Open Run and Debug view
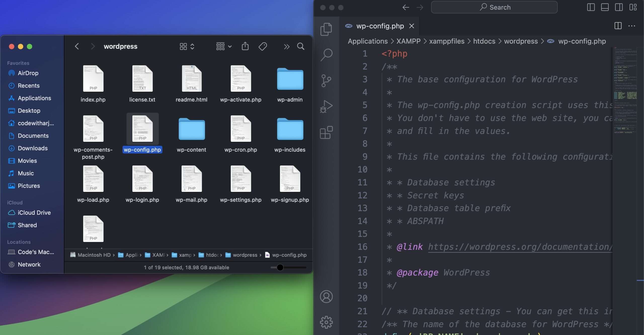The height and width of the screenshot is (335, 644). 326,106
